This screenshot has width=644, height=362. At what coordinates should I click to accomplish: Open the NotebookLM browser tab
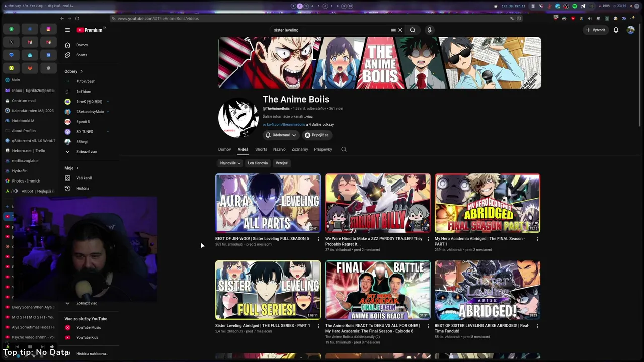pyautogui.click(x=30, y=121)
